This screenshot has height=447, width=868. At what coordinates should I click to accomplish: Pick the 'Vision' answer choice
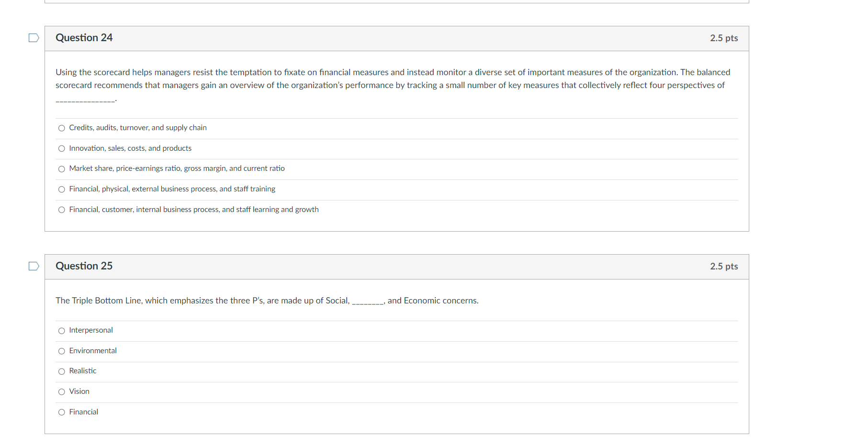click(61, 391)
